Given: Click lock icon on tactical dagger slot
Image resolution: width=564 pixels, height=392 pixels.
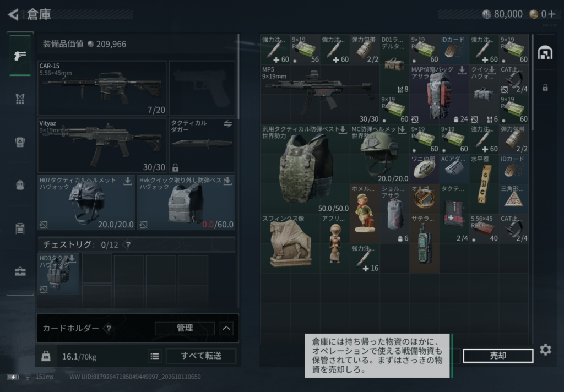Looking at the screenshot, I should tap(175, 167).
